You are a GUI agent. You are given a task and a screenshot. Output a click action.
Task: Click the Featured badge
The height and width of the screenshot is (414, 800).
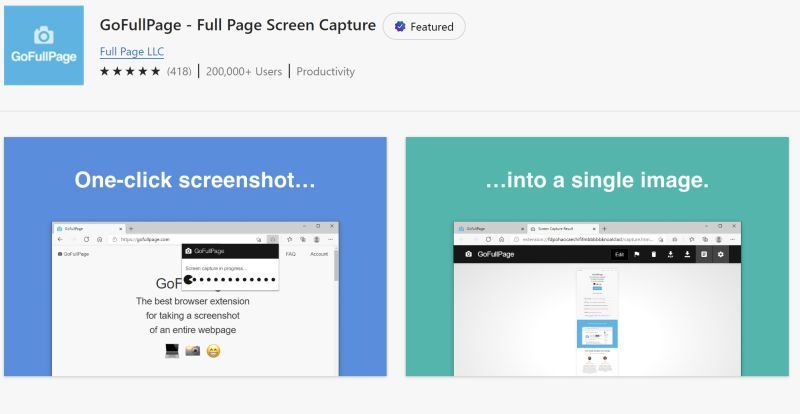tap(424, 27)
